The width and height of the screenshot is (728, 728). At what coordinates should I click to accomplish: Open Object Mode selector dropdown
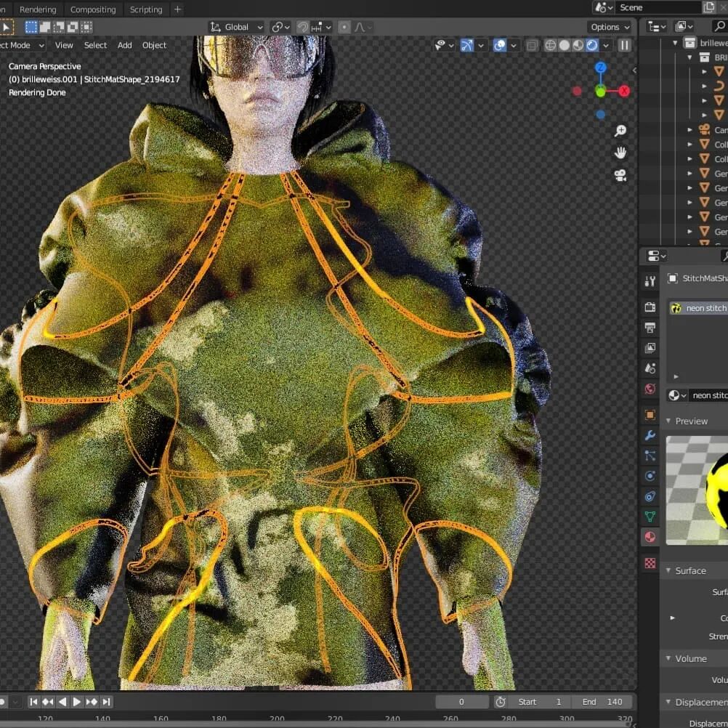point(21,45)
